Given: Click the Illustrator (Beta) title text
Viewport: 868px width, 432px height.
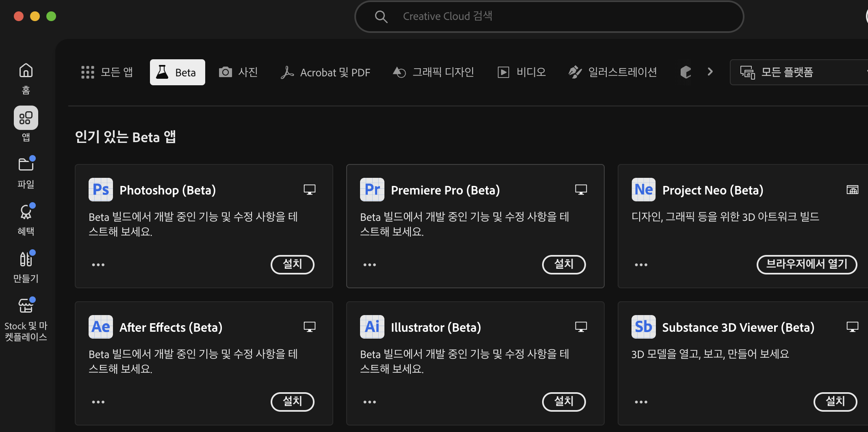Looking at the screenshot, I should (436, 327).
